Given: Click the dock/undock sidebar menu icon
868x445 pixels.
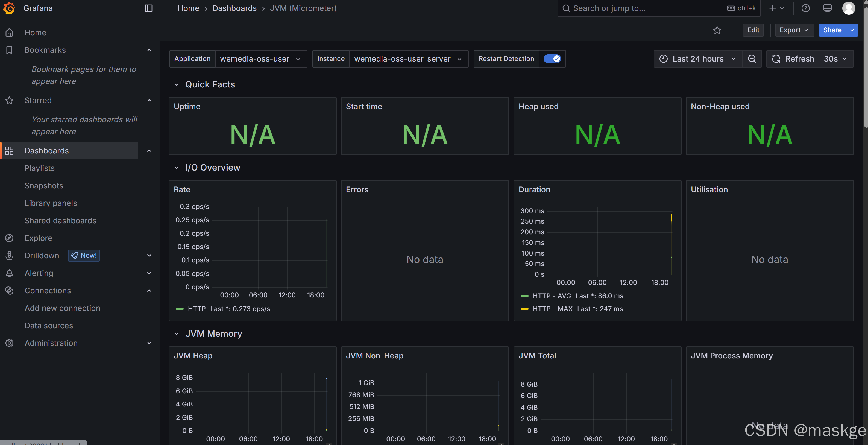Looking at the screenshot, I should pos(149,8).
